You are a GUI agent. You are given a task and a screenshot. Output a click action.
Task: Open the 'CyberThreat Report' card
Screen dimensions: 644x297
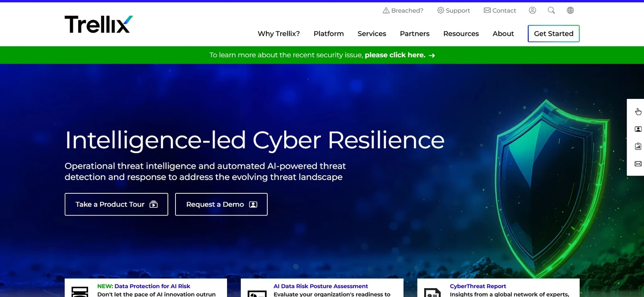tap(498, 288)
